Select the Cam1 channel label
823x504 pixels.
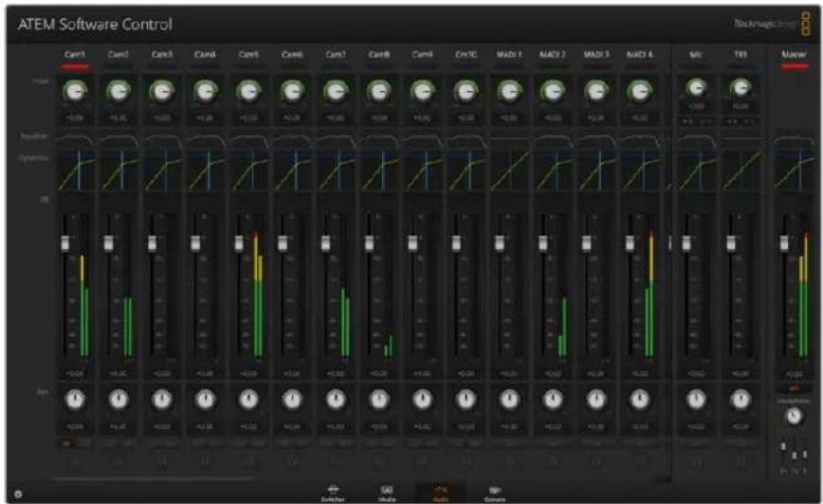(75, 55)
